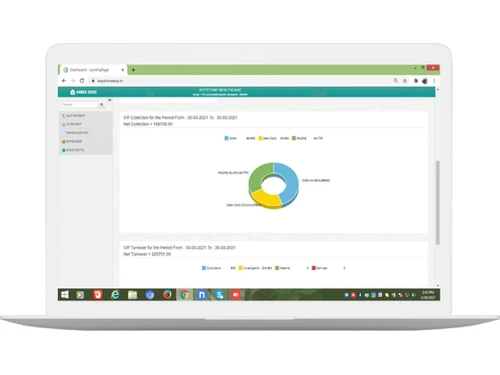Viewport: 500px width, 375px height.
Task: Click the KEYSTONE HEALTHCARE header title
Action: coord(220,90)
